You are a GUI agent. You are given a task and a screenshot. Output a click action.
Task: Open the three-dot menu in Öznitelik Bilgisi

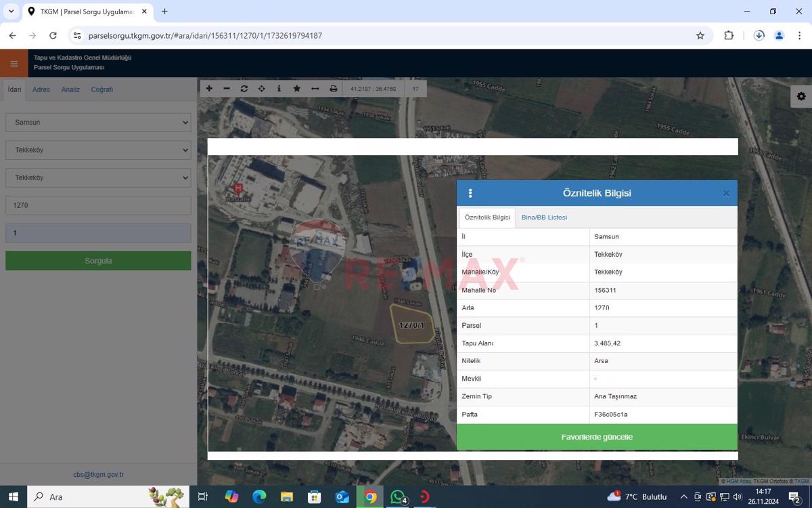click(470, 194)
